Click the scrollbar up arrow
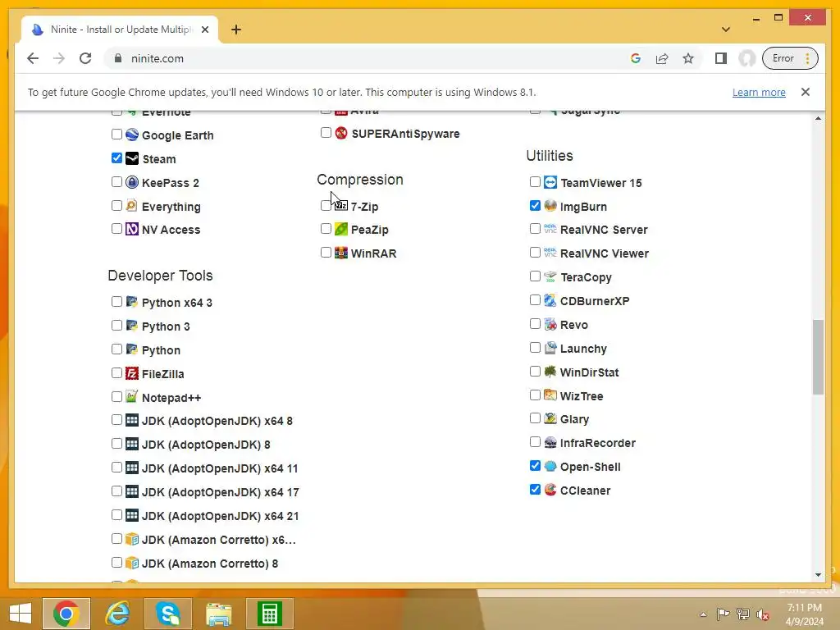Viewport: 840px width, 630px height. 818,118
